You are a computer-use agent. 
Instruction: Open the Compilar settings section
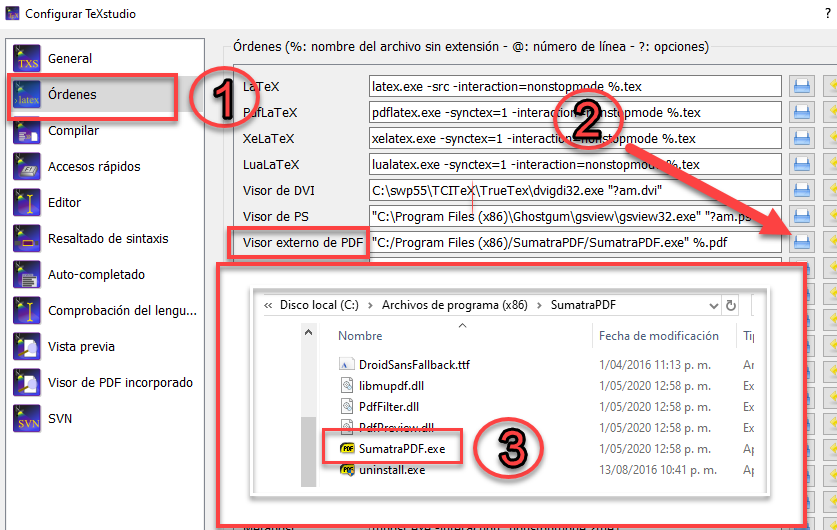(73, 131)
